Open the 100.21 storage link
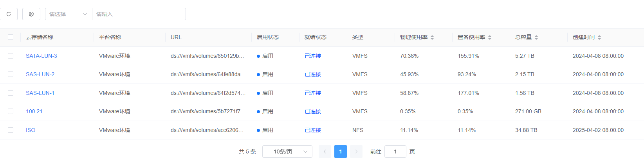 click(34, 111)
